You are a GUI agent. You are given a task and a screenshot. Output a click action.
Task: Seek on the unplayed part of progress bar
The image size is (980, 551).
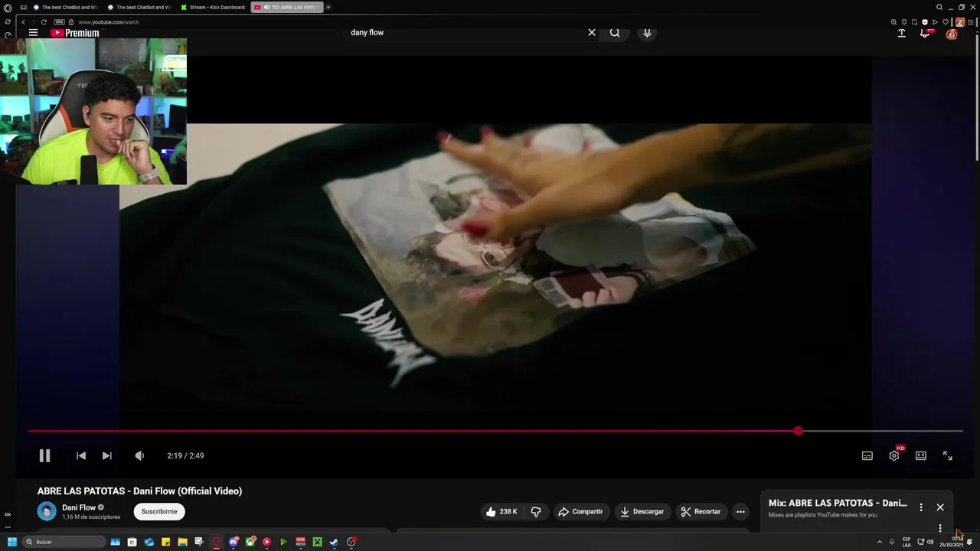pos(883,432)
